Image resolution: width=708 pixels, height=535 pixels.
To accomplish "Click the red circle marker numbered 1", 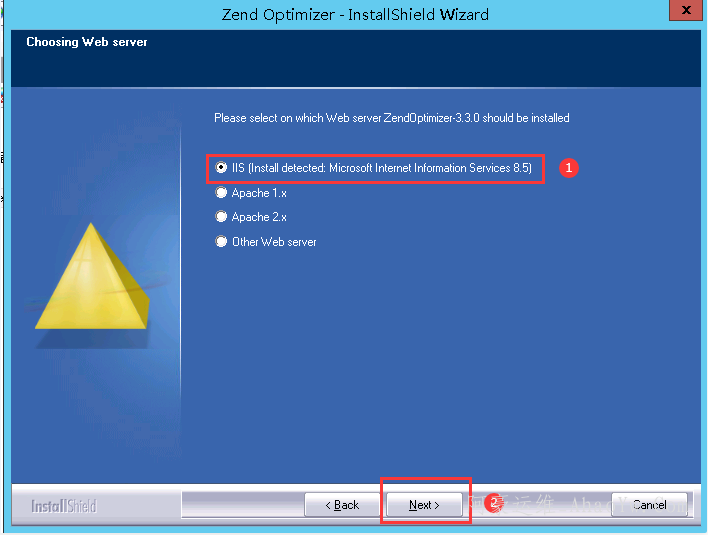I will pos(568,168).
